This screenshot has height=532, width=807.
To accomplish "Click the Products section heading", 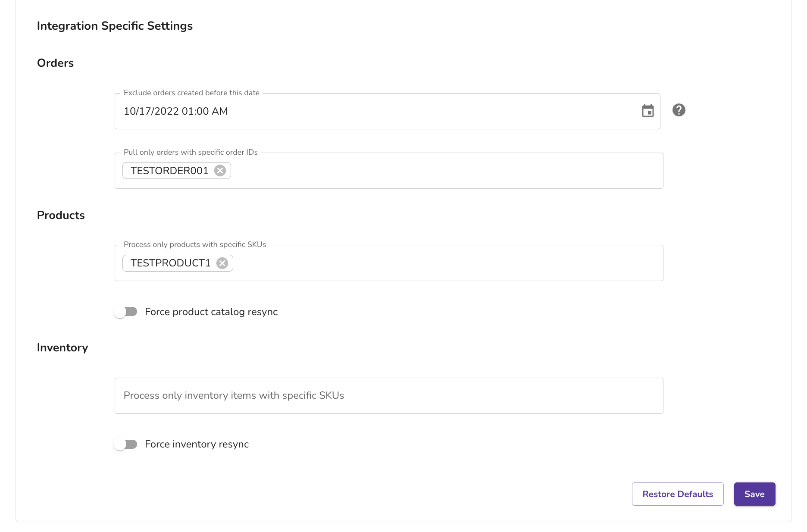I will coord(61,215).
